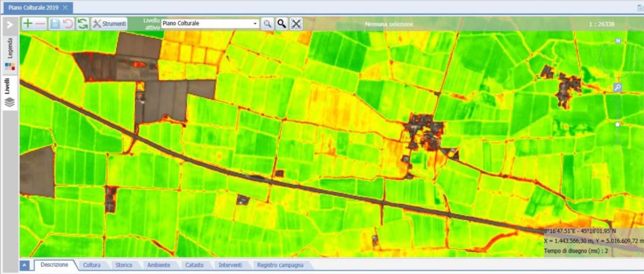Open the Strumenti tools menu
Viewport: 644px width, 274px height.
(x=109, y=24)
